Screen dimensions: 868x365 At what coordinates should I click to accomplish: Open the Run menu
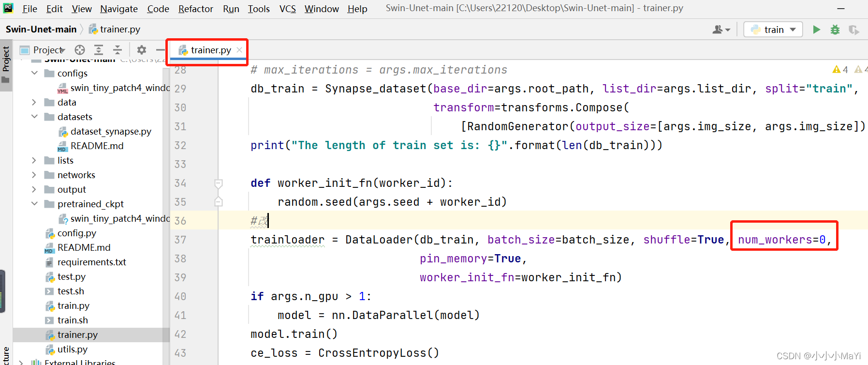click(231, 9)
